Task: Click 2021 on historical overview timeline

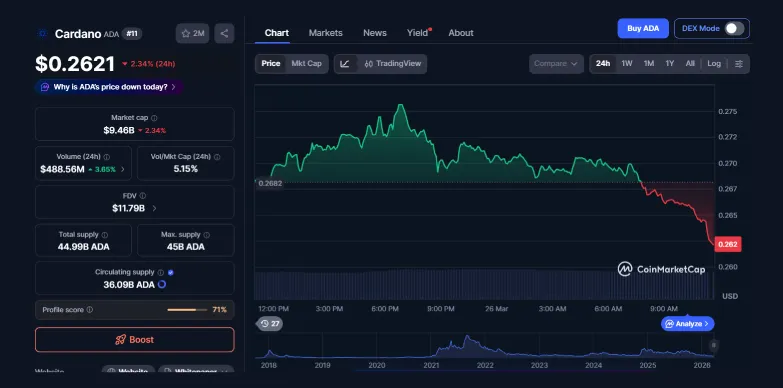Action: [431, 366]
